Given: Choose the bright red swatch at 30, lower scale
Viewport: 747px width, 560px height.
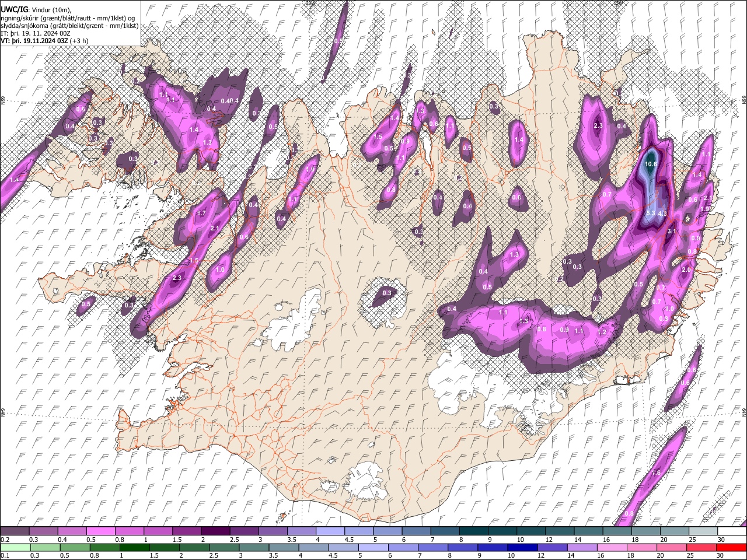Looking at the screenshot, I should (732, 547).
